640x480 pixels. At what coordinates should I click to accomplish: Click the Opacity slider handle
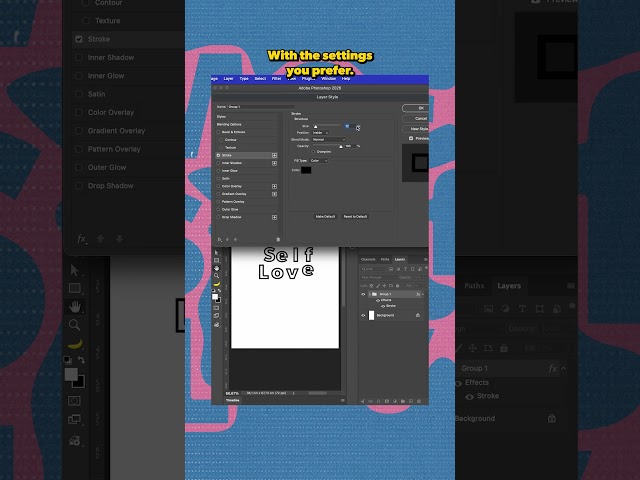[340, 147]
